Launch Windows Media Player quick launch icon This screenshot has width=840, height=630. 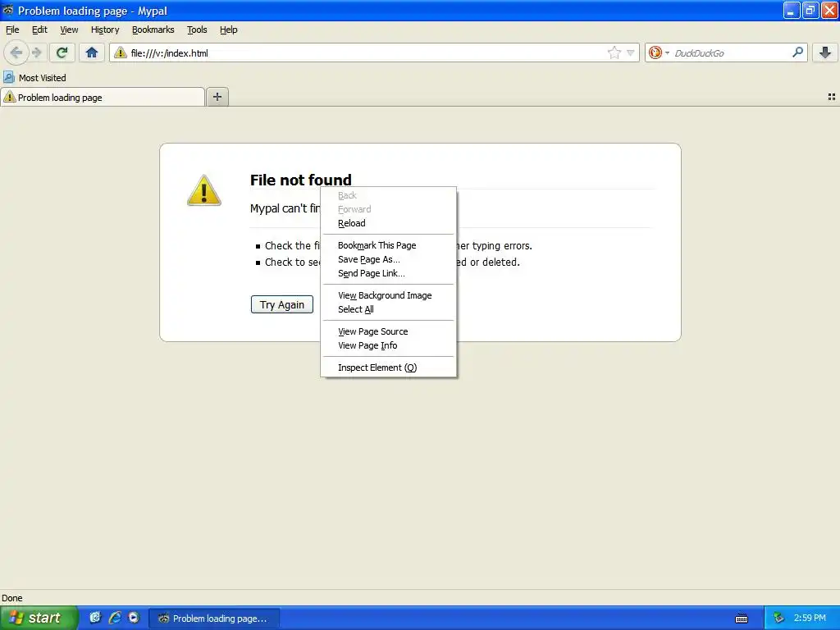tap(134, 618)
